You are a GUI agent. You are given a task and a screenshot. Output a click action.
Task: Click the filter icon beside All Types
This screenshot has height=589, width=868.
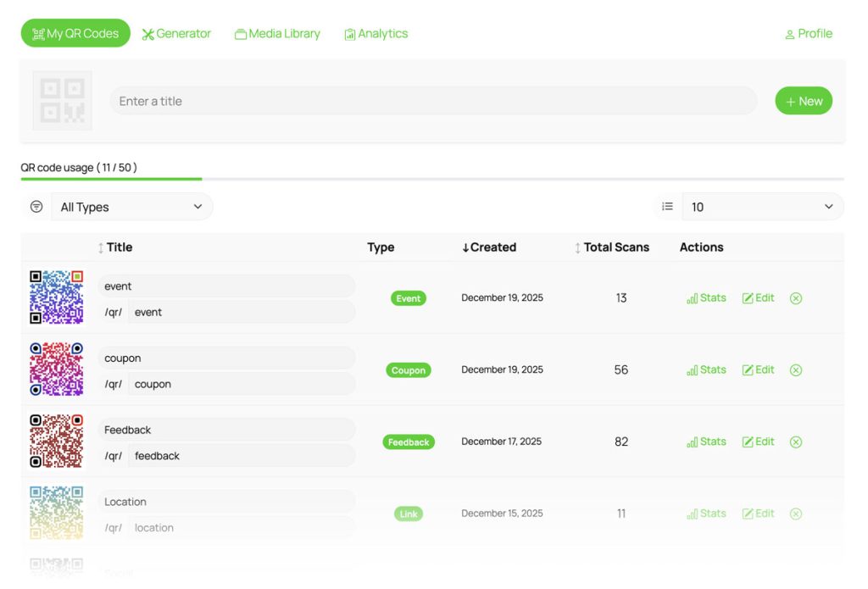click(36, 207)
